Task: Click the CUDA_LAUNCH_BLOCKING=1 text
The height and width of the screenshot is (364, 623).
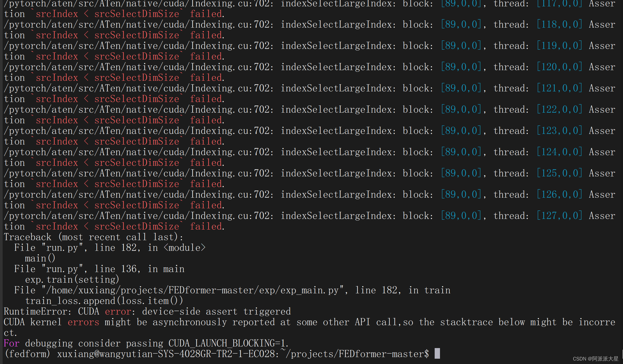Action: coord(227,343)
